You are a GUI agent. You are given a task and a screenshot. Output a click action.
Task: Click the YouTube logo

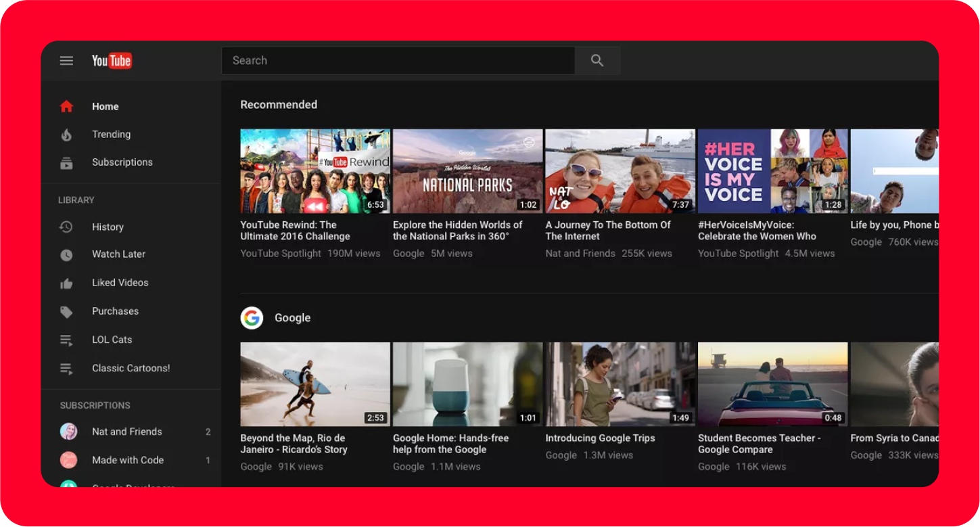point(112,61)
